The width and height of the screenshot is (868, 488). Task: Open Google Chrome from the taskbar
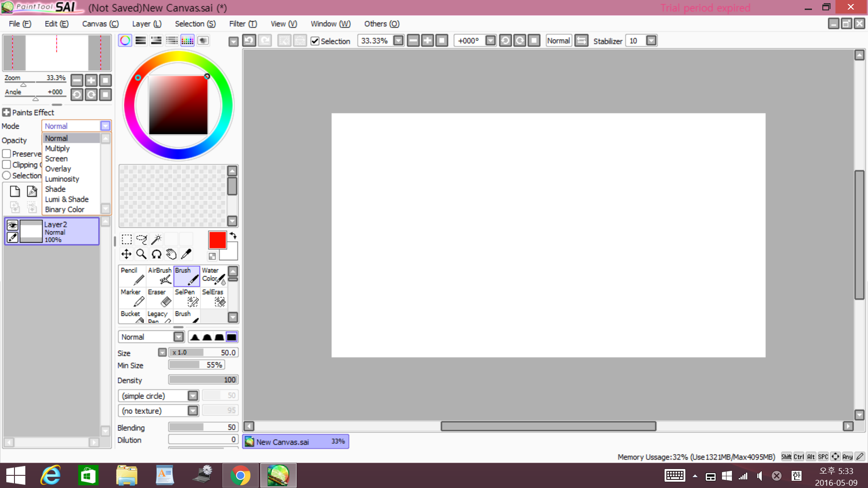pyautogui.click(x=240, y=475)
